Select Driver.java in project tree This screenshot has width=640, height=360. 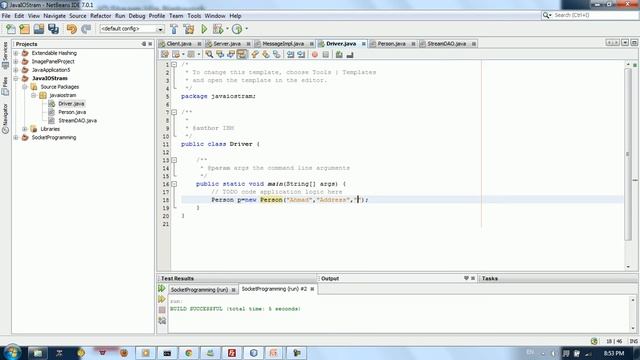click(71, 104)
